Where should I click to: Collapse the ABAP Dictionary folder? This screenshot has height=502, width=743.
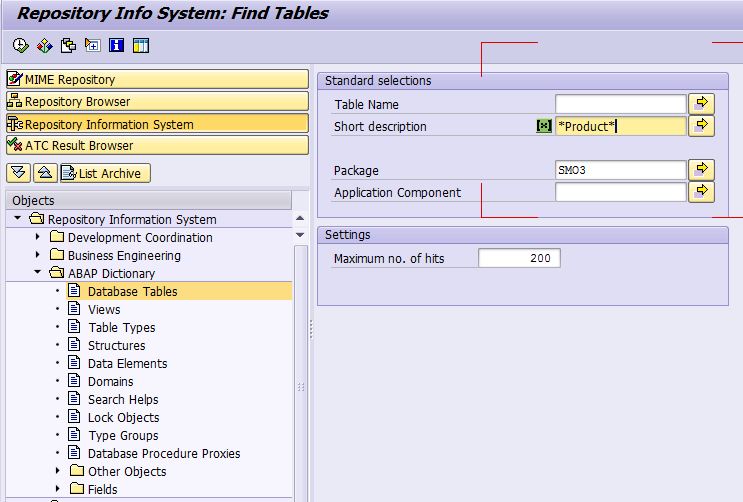[38, 273]
